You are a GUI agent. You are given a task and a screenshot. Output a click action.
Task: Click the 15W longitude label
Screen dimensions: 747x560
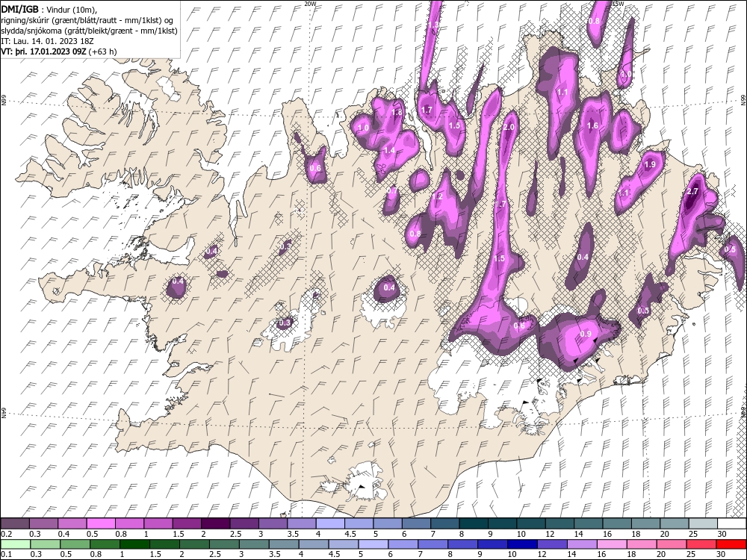pos(618,3)
